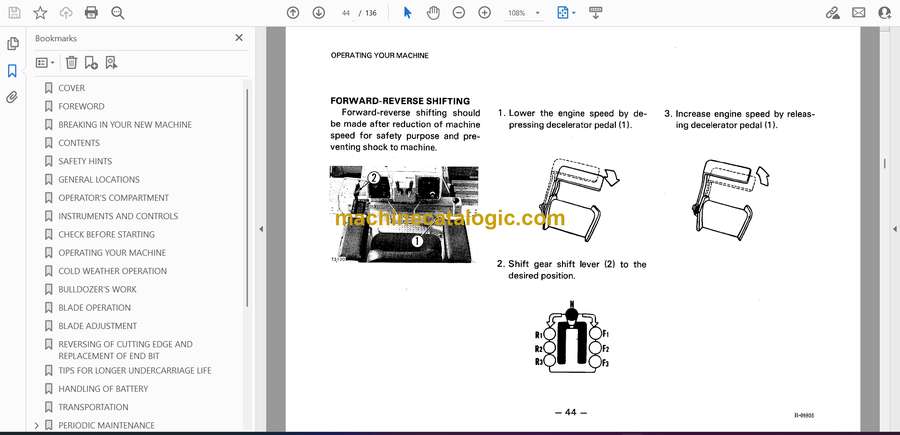Open the page thumbnails panel
The height and width of the screenshot is (435, 900).
[13, 44]
